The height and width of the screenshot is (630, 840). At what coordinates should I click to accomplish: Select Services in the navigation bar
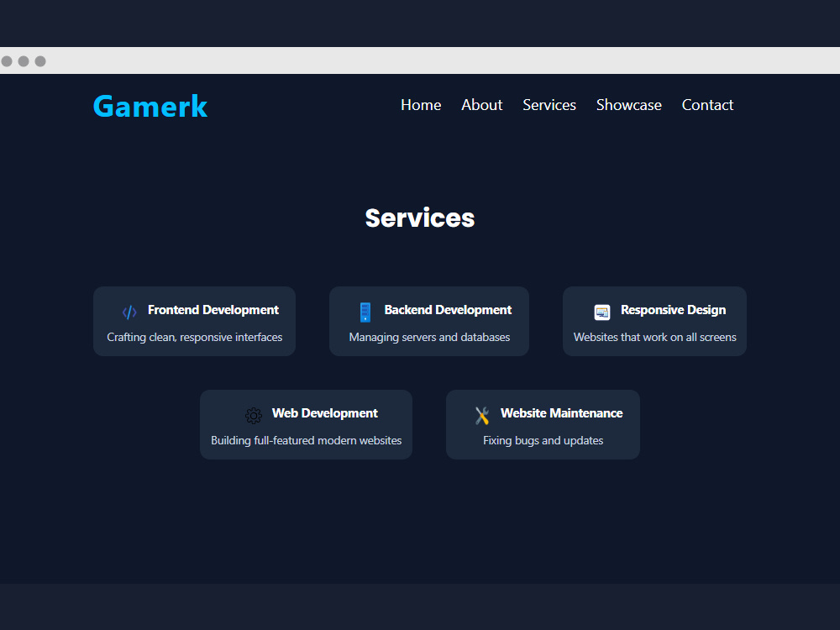pos(549,105)
